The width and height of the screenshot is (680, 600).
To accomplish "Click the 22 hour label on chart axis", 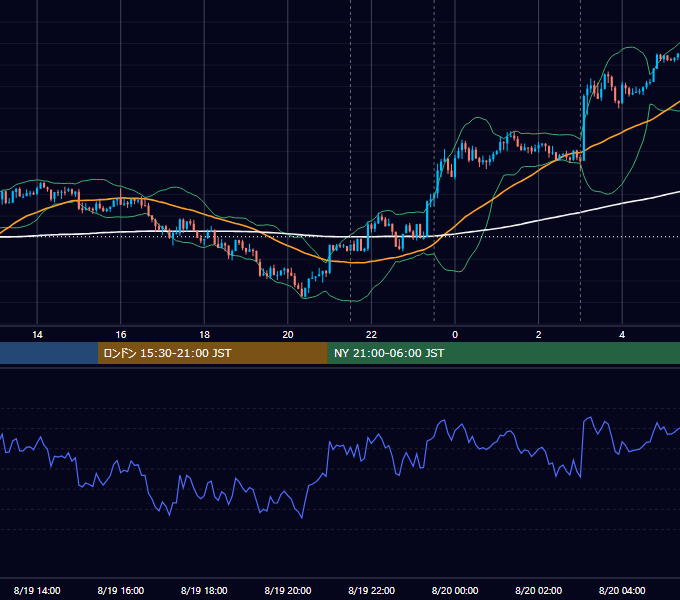I will pyautogui.click(x=371, y=335).
